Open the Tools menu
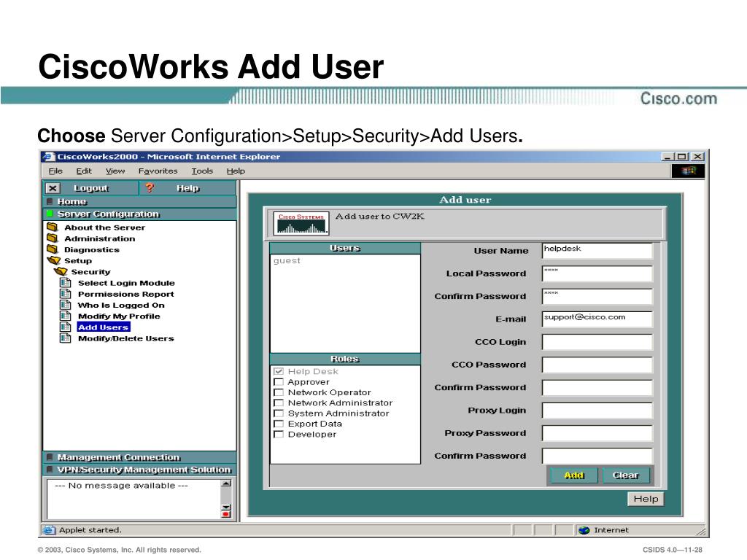Image resolution: width=747 pixels, height=560 pixels. pyautogui.click(x=202, y=171)
